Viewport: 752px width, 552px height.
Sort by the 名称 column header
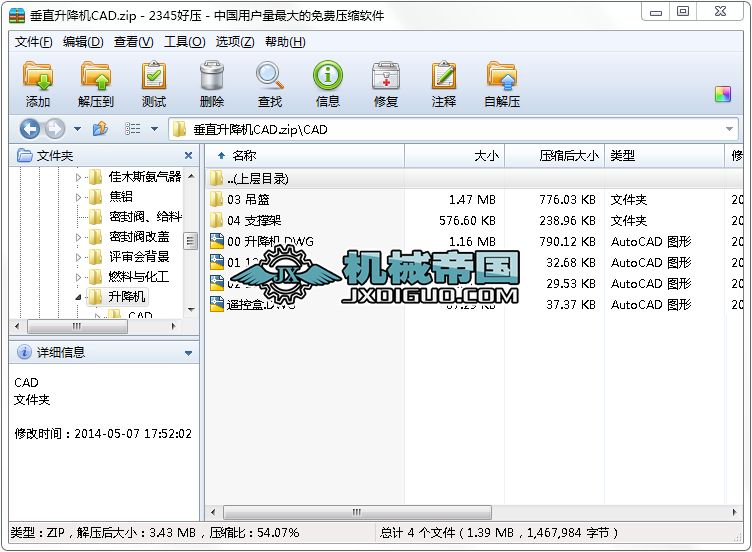[306, 155]
